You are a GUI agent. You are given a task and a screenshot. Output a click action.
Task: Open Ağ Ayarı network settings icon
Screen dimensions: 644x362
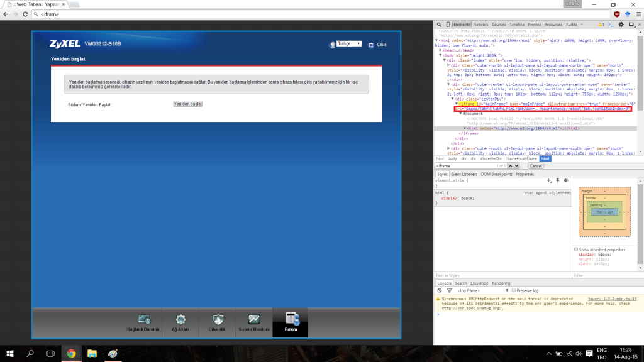[x=180, y=321]
